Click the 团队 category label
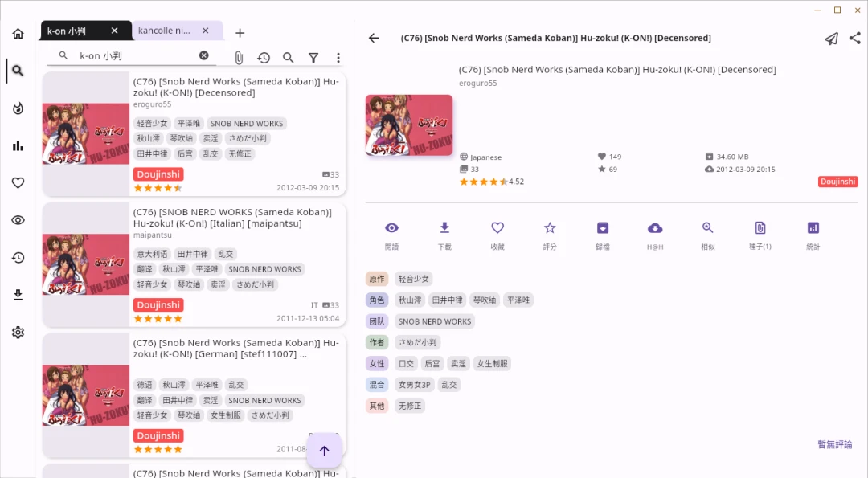The height and width of the screenshot is (478, 868). tap(377, 321)
